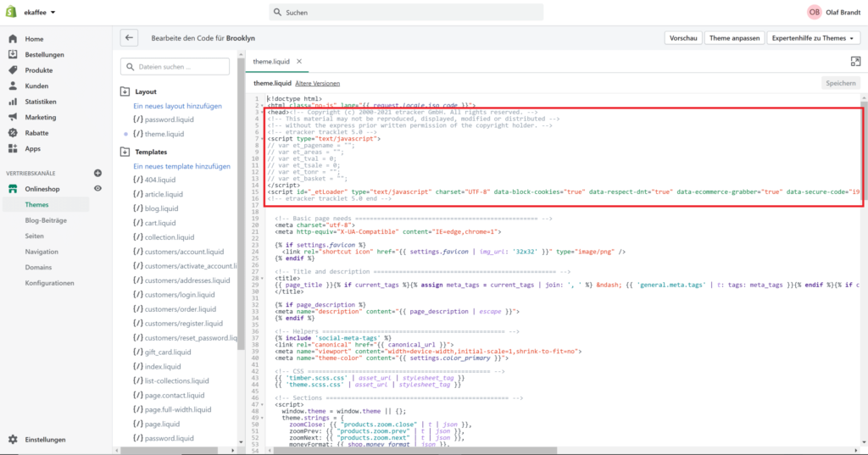Viewport: 868px width, 455px height.
Task: Click the Apps grid icon
Action: [x=13, y=148]
